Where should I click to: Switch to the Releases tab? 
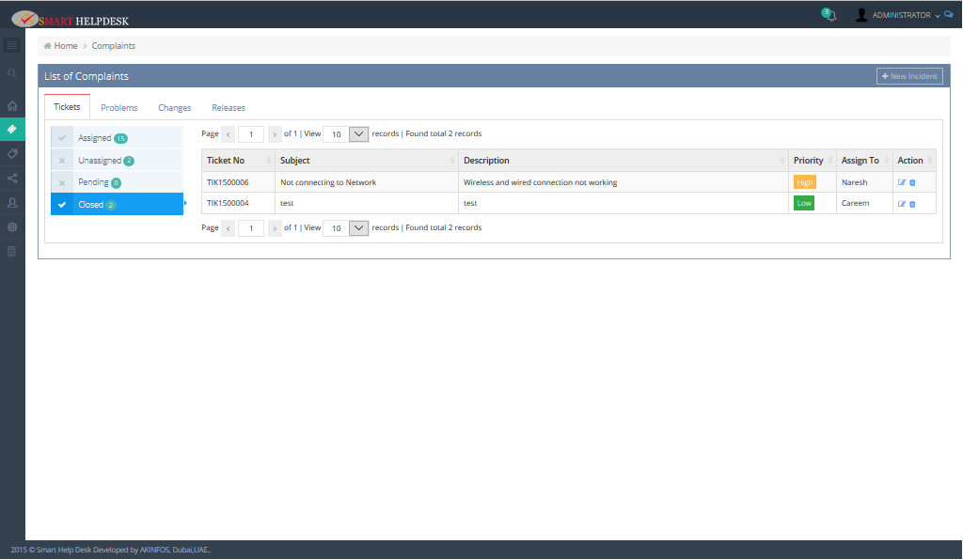tap(229, 108)
